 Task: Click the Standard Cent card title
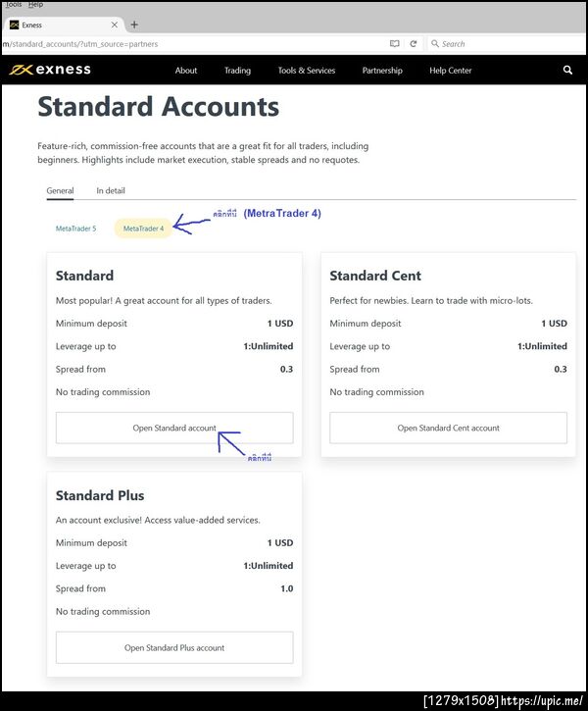tap(375, 276)
